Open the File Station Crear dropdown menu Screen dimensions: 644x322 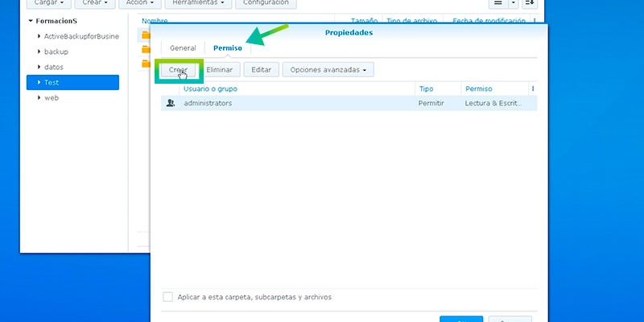95,3
